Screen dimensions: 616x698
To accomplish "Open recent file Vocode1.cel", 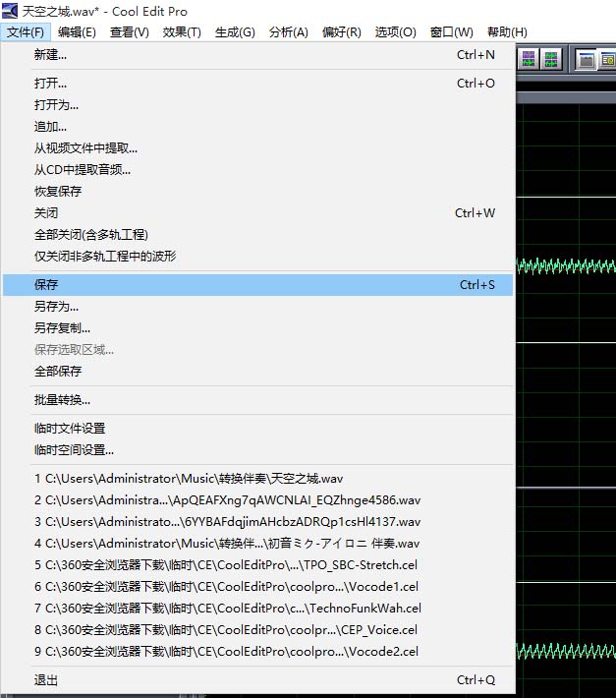I will tap(257, 587).
